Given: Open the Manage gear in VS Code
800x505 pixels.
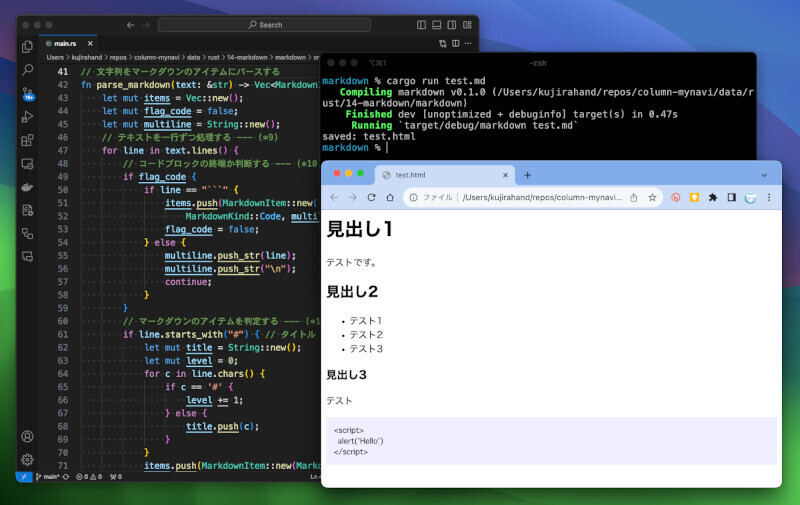Looking at the screenshot, I should [x=27, y=460].
